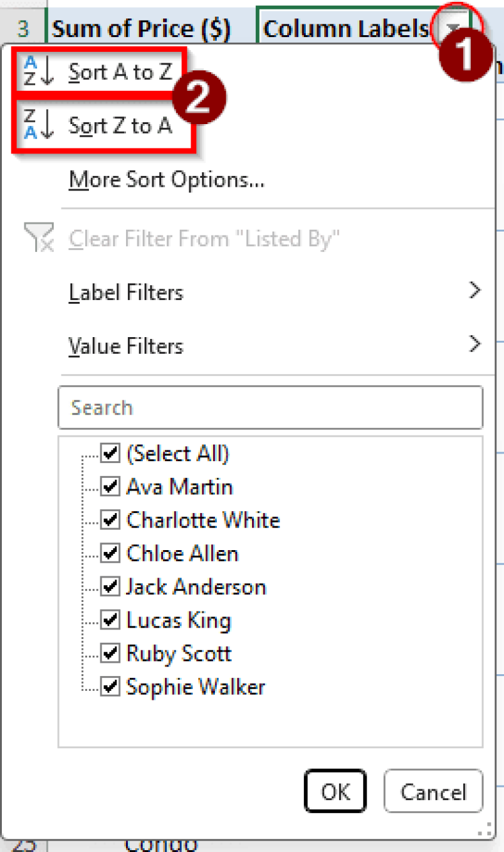
Task: Click the grayed-out filter funnel icon
Action: click(x=38, y=238)
